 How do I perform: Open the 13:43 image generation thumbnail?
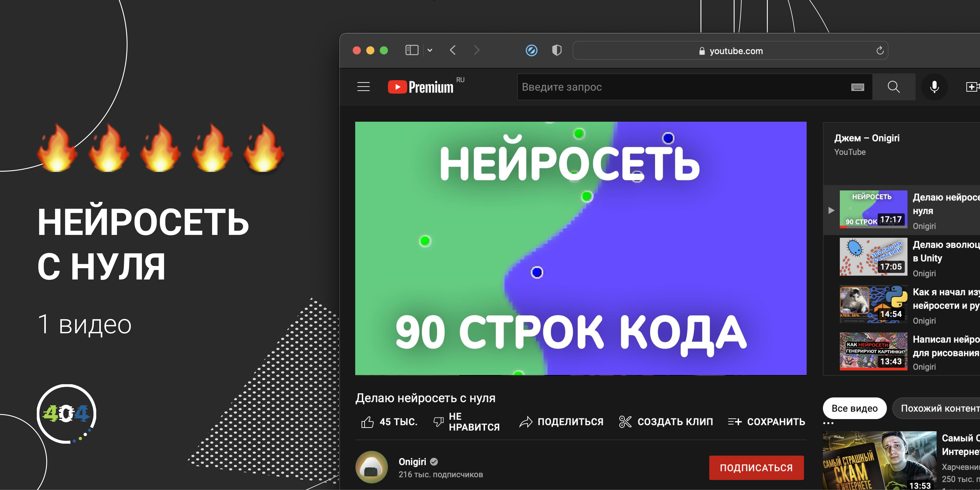(x=873, y=351)
